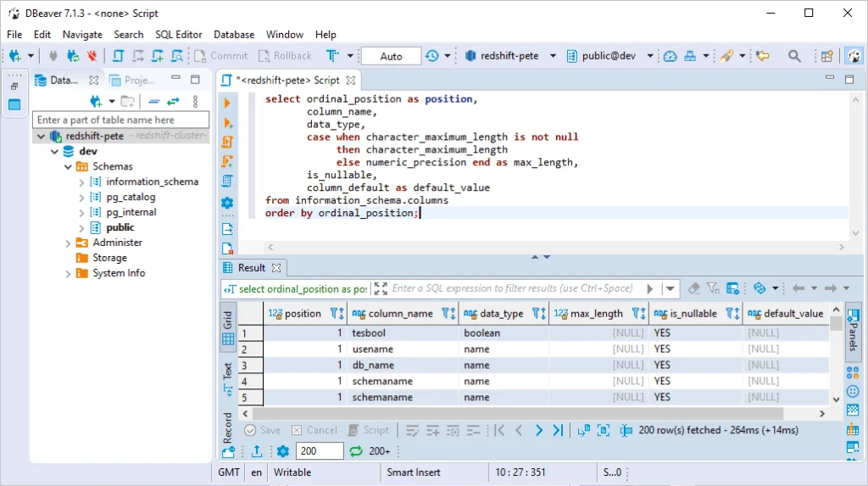Viewport: 868px width, 486px height.
Task: Click New Connection plug icon in main toolbar
Action: (15, 56)
